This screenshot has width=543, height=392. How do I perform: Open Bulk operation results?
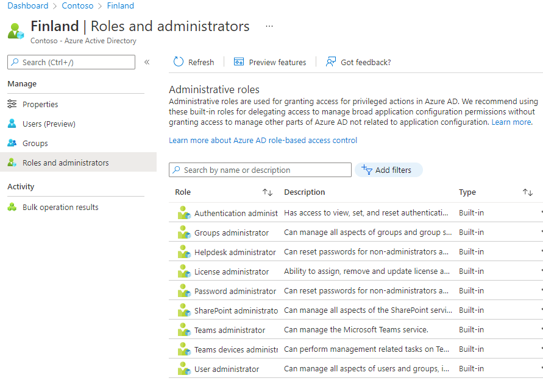click(x=60, y=207)
